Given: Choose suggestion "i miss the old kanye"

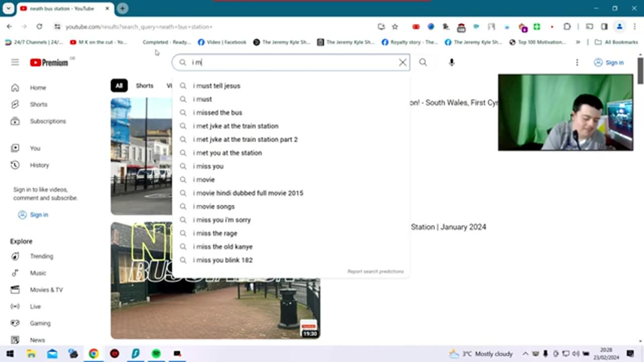Looking at the screenshot, I should click(x=291, y=247).
